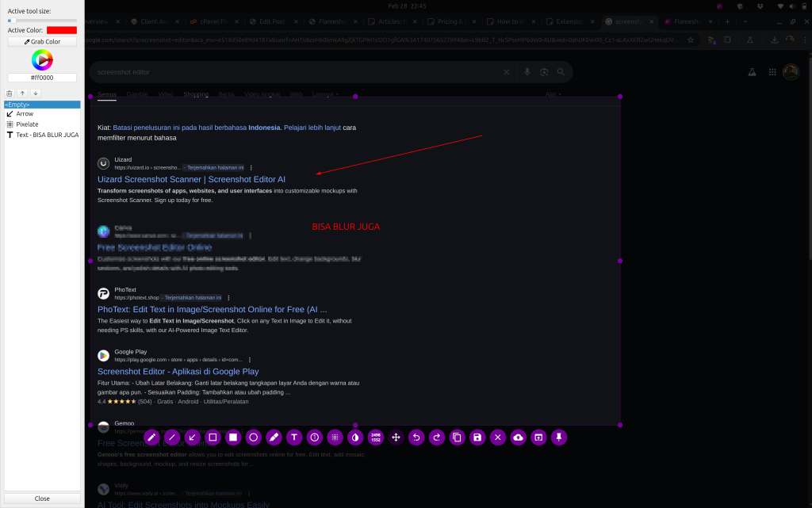Select the Pixelate entry in layer list
This screenshot has height=508, width=812.
pos(27,124)
